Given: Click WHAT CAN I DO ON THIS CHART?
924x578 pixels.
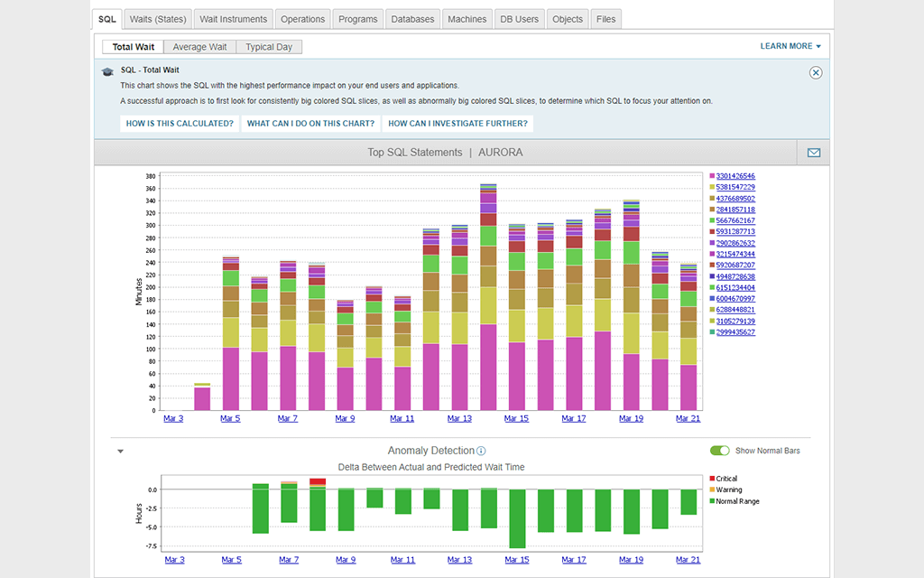Looking at the screenshot, I should [310, 124].
